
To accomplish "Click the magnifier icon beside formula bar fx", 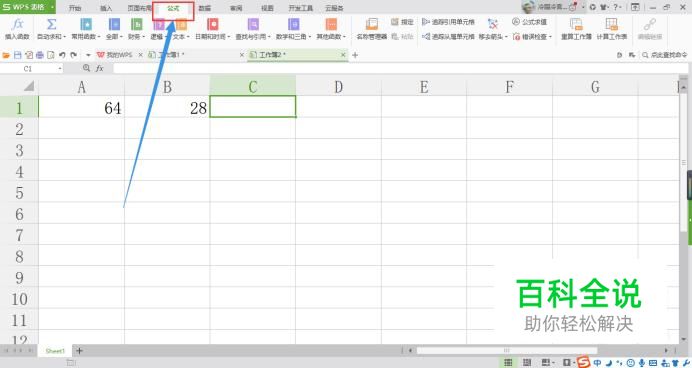I will pos(86,68).
